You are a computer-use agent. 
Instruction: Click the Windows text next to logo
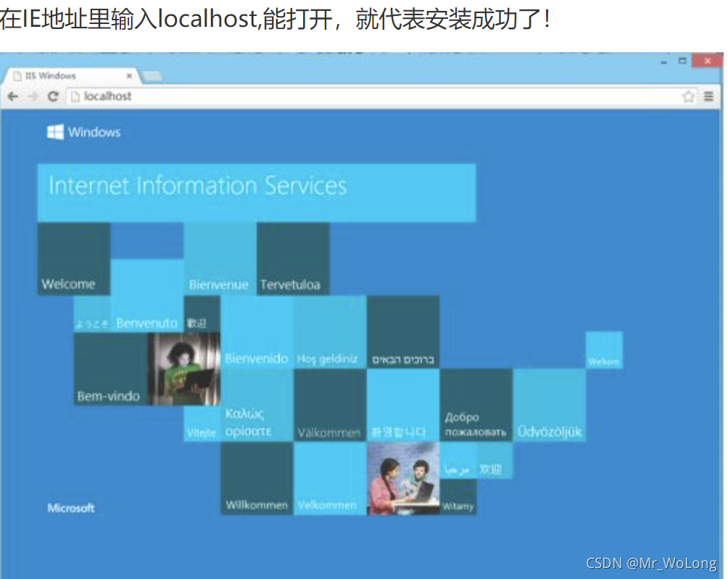pyautogui.click(x=94, y=132)
